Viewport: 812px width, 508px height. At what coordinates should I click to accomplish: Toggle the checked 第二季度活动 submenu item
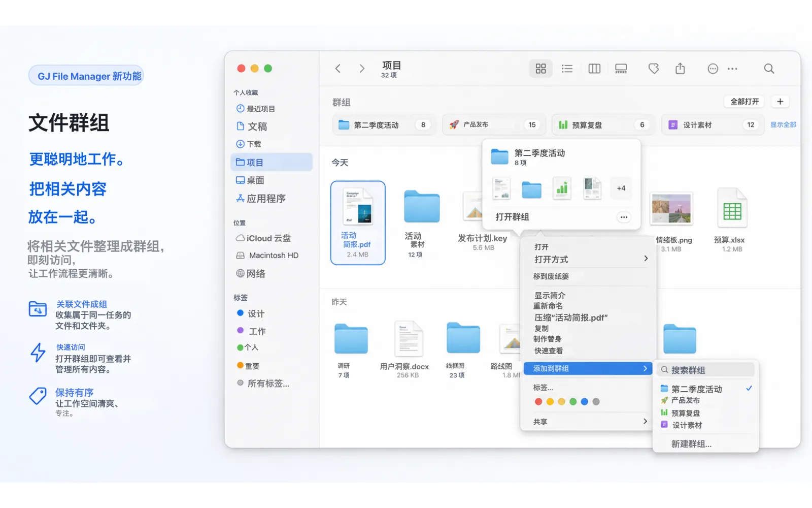click(x=706, y=389)
